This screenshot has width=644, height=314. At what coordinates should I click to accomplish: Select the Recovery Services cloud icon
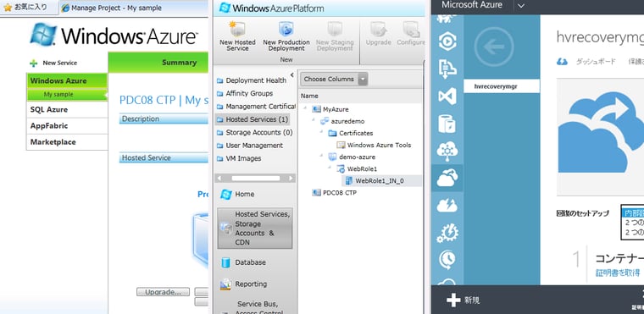point(447,178)
